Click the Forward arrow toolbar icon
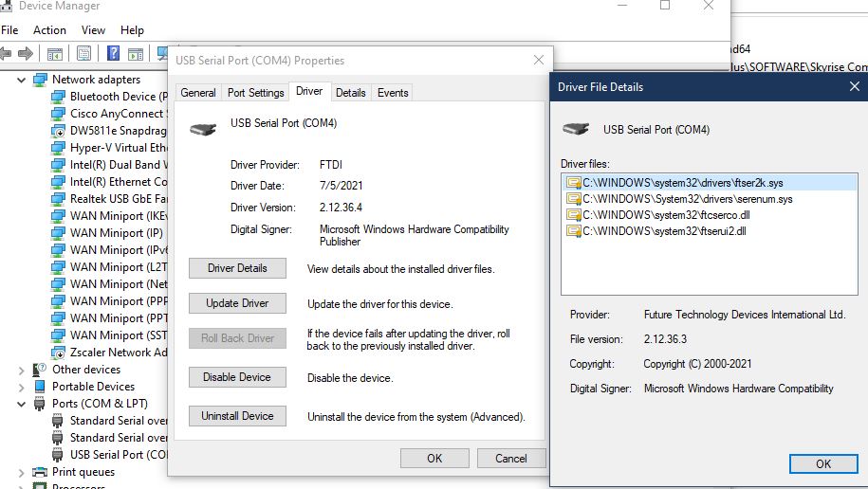Image resolution: width=868 pixels, height=489 pixels. click(x=26, y=54)
